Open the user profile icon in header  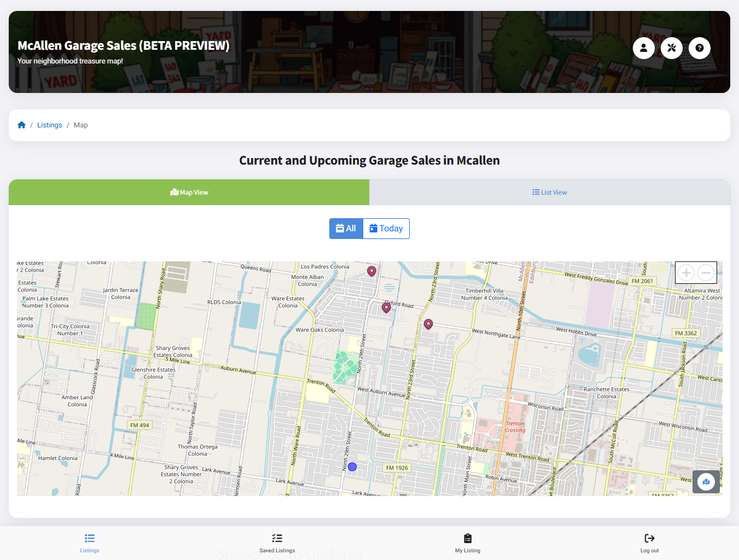click(x=644, y=48)
